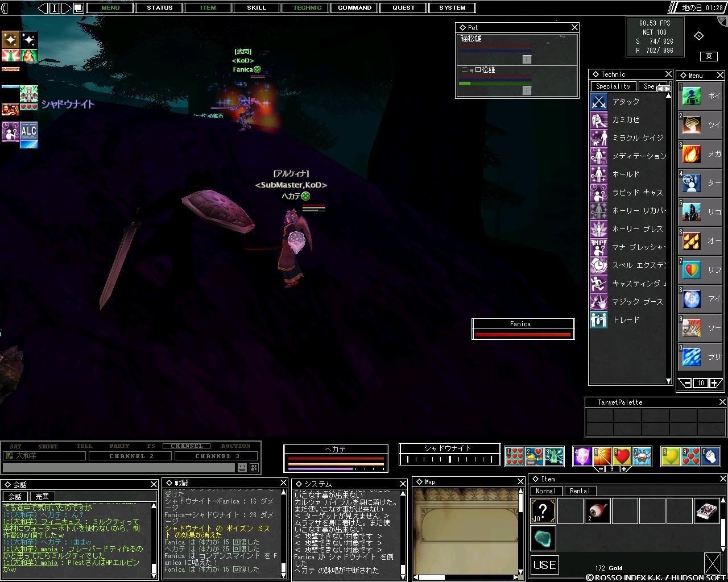728x582 pixels.
Task: Use hotbar slot 8 yellow shield skill
Action: click(x=671, y=457)
